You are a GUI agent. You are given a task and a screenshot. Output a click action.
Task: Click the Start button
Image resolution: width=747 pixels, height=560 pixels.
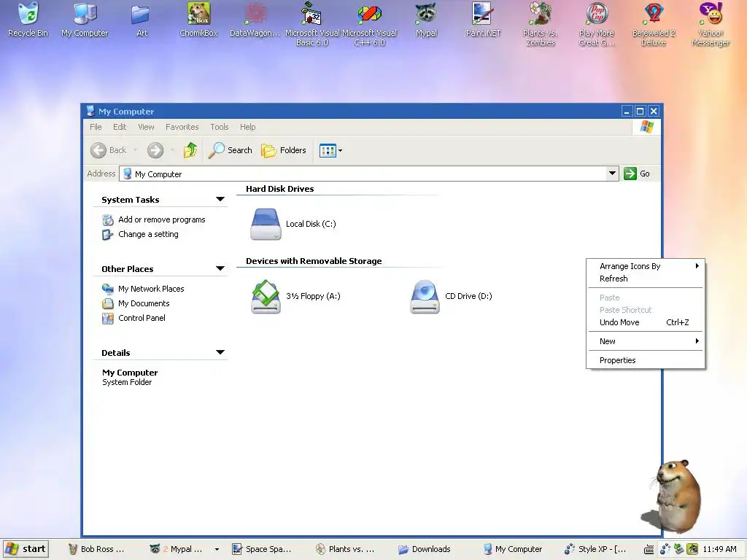click(26, 549)
